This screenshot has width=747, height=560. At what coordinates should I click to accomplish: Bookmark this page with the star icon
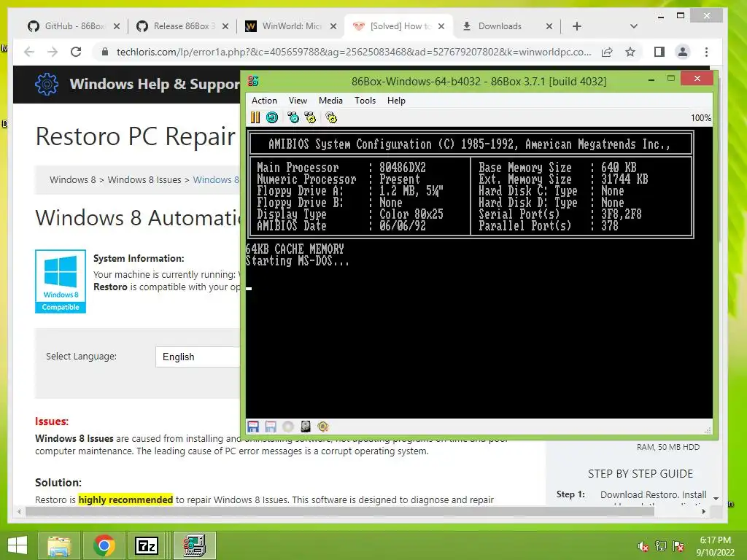[x=630, y=52]
